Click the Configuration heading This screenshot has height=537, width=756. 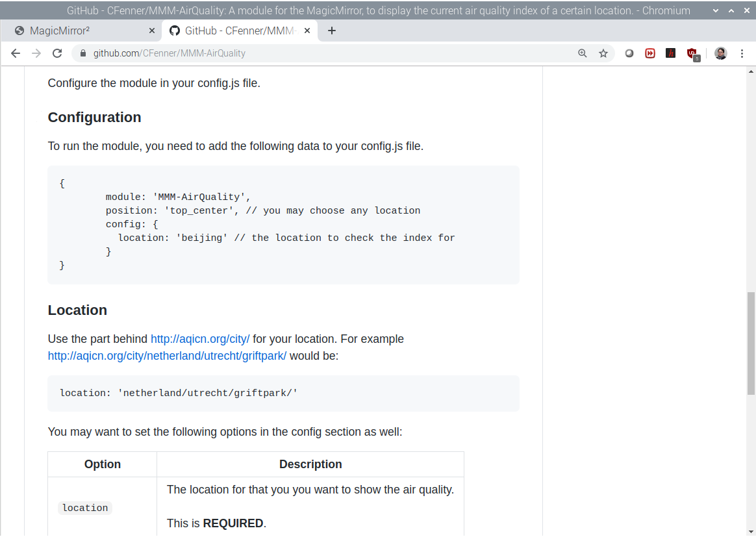point(95,117)
